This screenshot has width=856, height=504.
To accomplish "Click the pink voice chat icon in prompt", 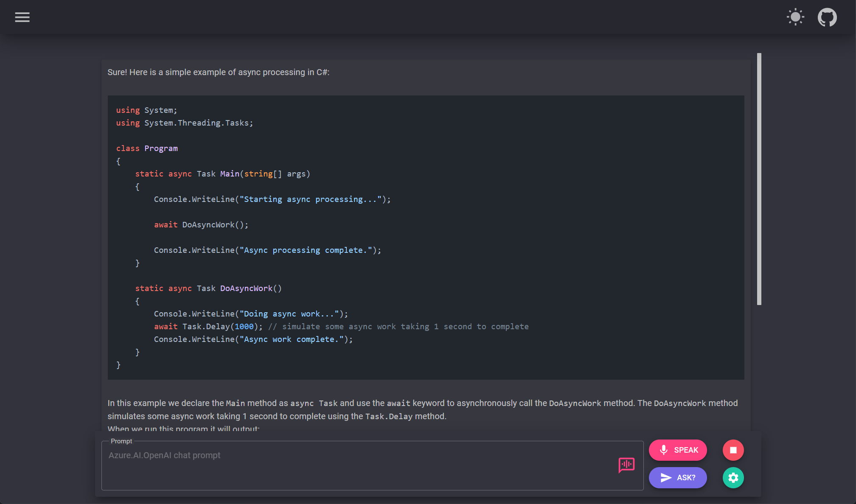I will [x=626, y=465].
